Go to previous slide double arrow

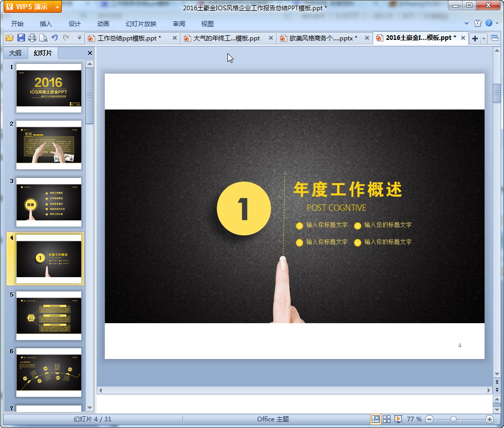[497, 381]
